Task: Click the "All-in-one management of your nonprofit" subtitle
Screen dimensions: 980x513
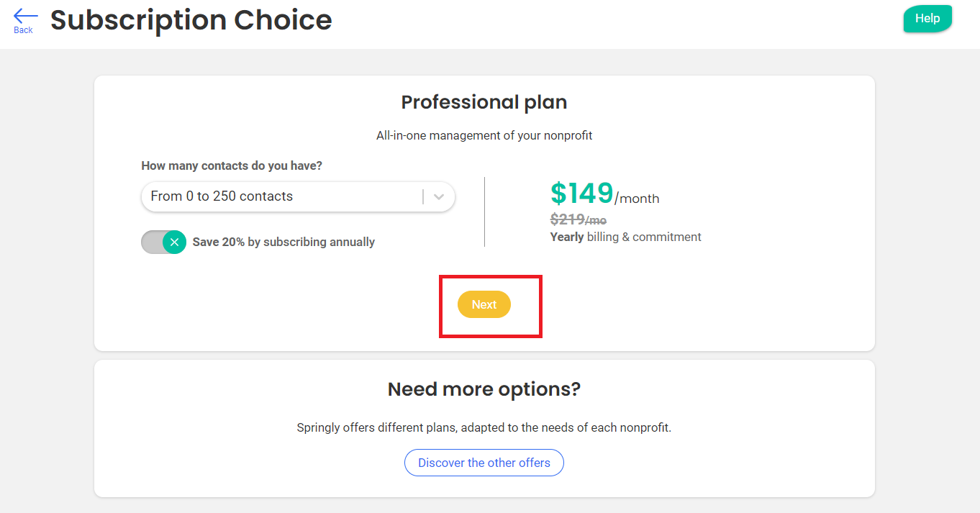Action: 484,135
